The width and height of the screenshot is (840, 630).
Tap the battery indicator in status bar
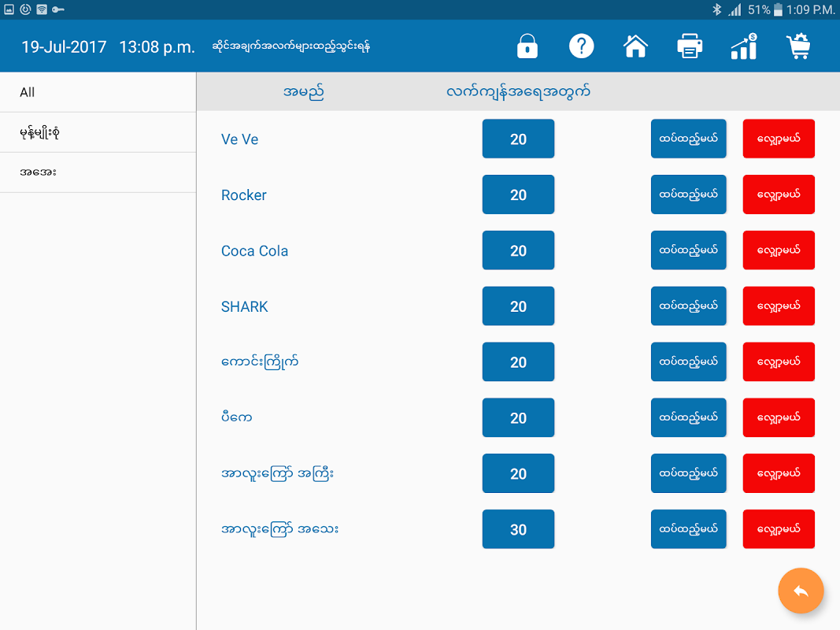tap(778, 9)
